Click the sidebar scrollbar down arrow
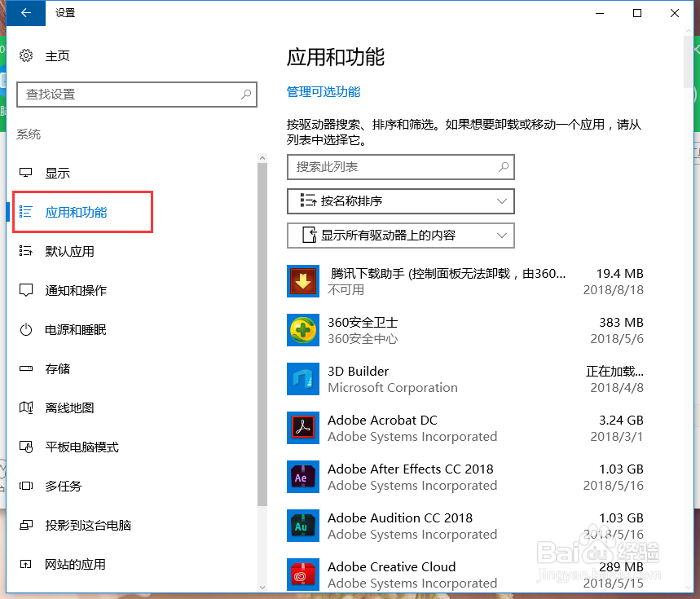Image resolution: width=700 pixels, height=599 pixels. pyautogui.click(x=262, y=588)
